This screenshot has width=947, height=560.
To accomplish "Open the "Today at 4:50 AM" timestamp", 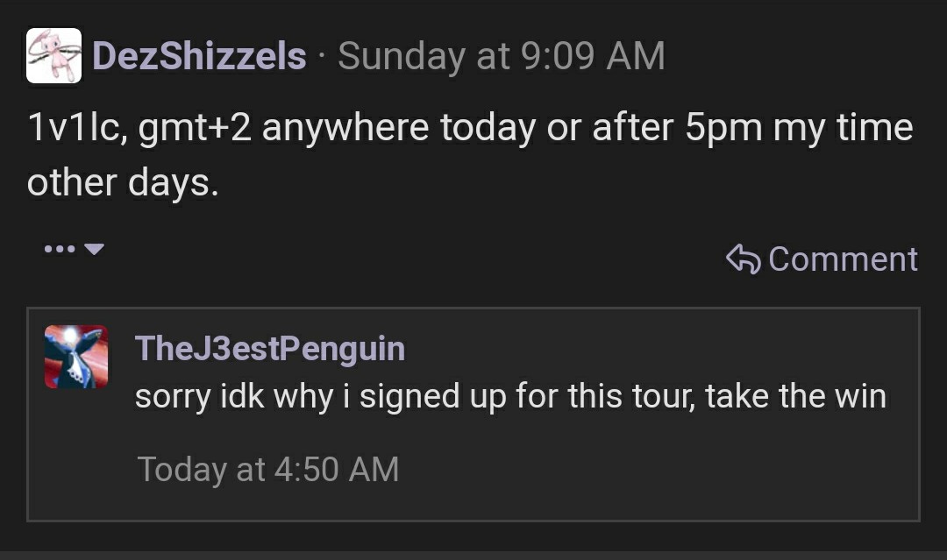I will coord(267,469).
